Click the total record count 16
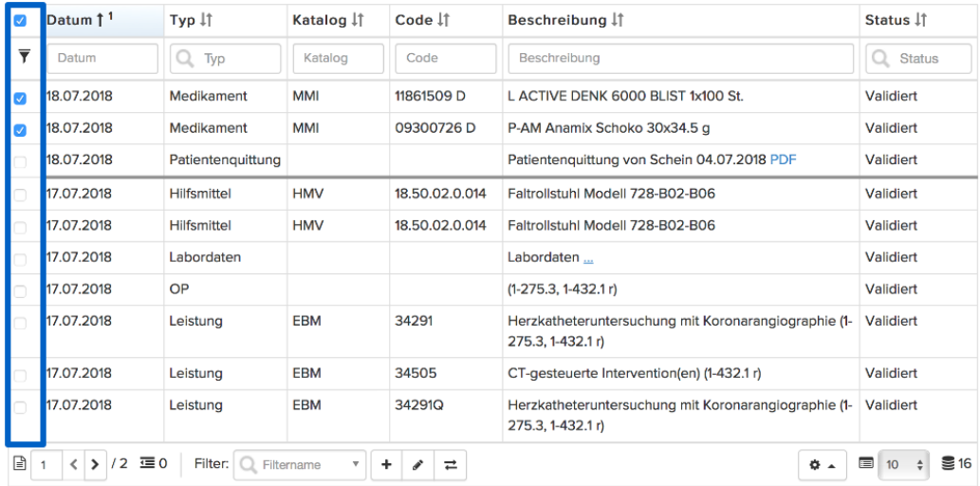 [965, 463]
